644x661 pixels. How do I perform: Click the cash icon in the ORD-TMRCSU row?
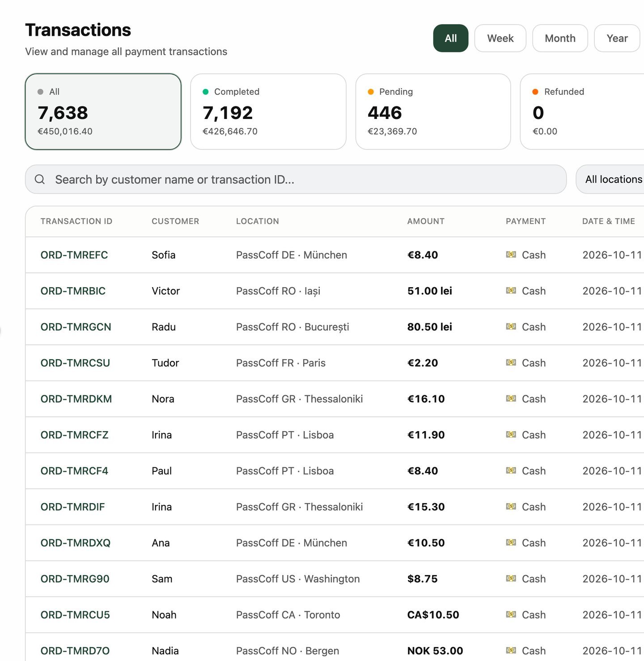pyautogui.click(x=511, y=363)
